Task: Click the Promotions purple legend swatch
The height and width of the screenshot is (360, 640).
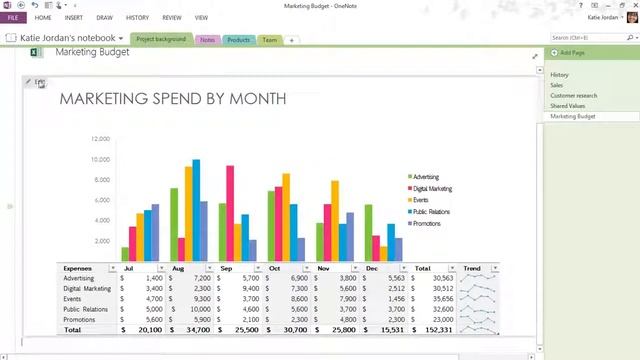Action: click(410, 224)
